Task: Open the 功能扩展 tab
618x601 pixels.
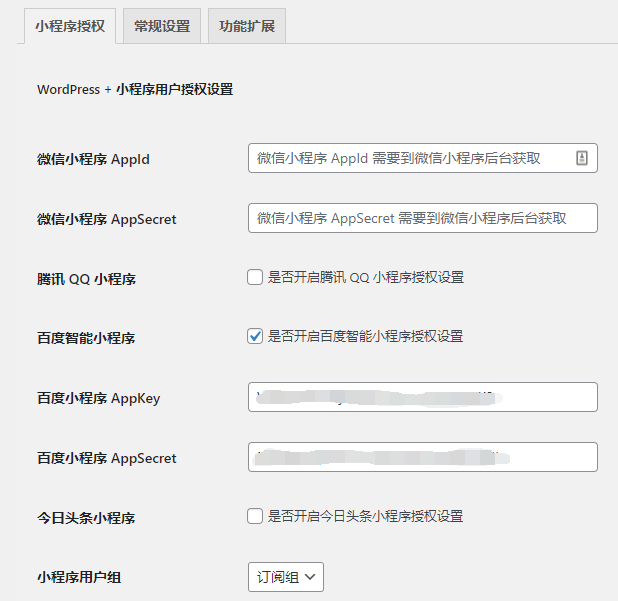Action: pos(247,26)
